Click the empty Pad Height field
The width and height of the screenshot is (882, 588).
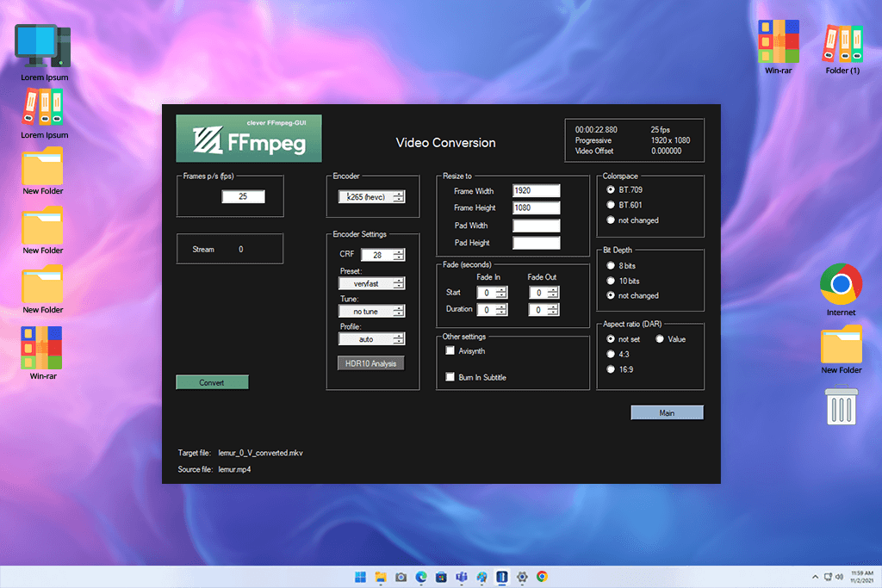536,243
